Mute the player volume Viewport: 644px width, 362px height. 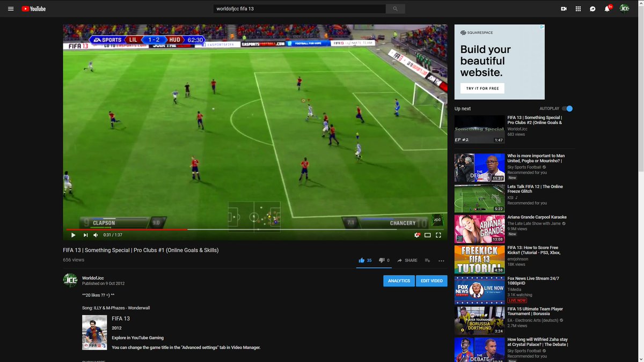click(96, 235)
